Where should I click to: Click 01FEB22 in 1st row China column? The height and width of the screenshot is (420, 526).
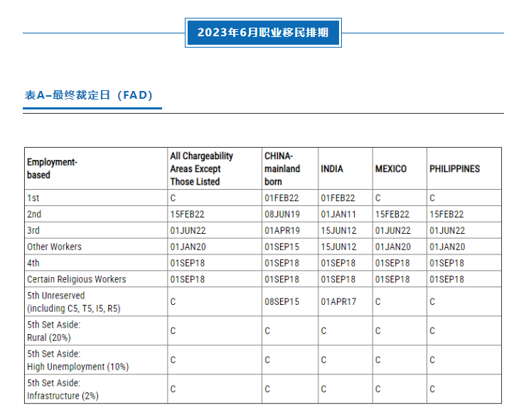(x=281, y=198)
